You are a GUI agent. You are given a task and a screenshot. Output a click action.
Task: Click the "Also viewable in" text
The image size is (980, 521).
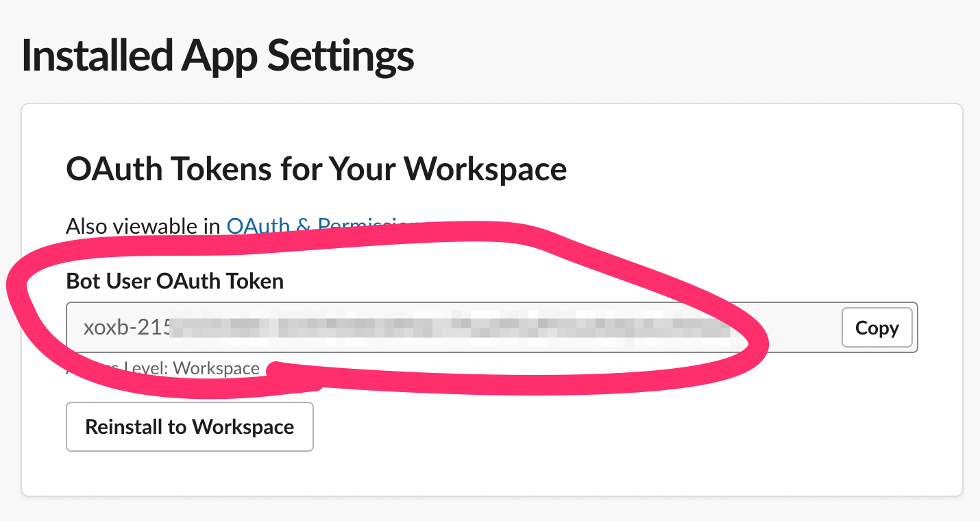pyautogui.click(x=143, y=226)
